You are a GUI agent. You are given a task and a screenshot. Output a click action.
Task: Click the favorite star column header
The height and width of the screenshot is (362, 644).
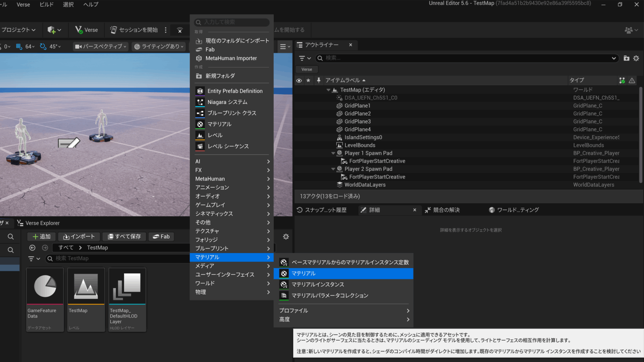308,80
